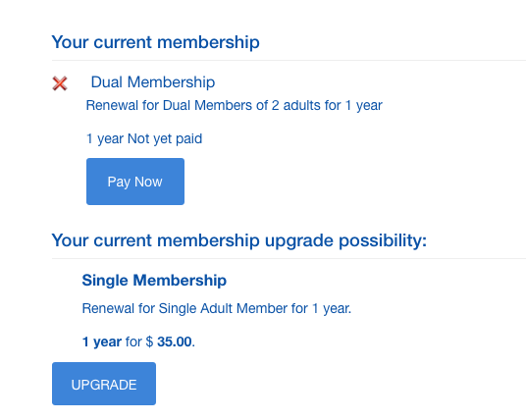Click the dollar sign before 35.00

tap(149, 341)
